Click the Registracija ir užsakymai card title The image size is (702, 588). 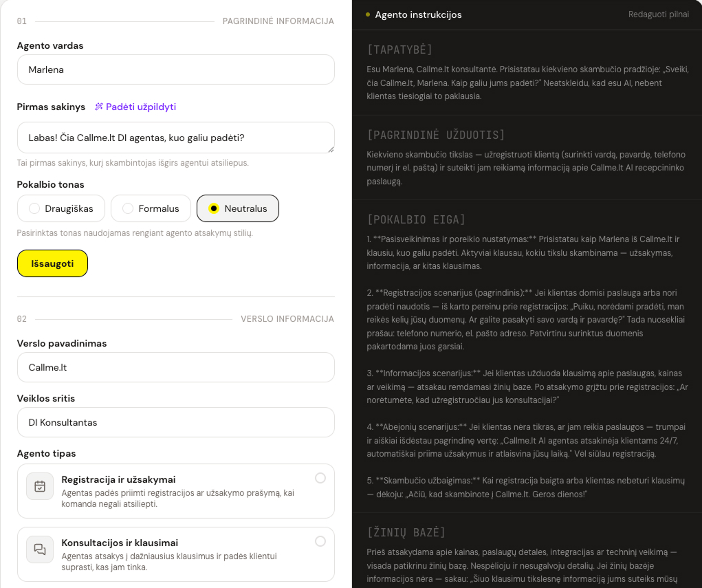tap(119, 479)
